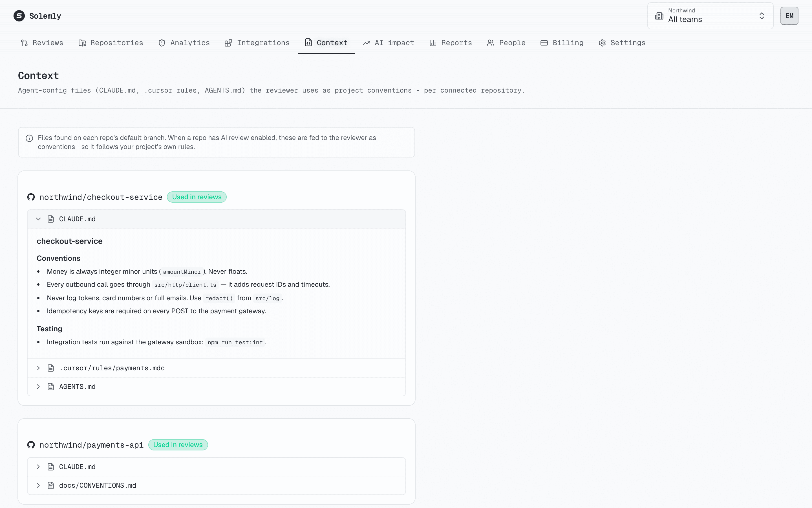Click Used in reviews badge for checkout-service

[x=197, y=197]
